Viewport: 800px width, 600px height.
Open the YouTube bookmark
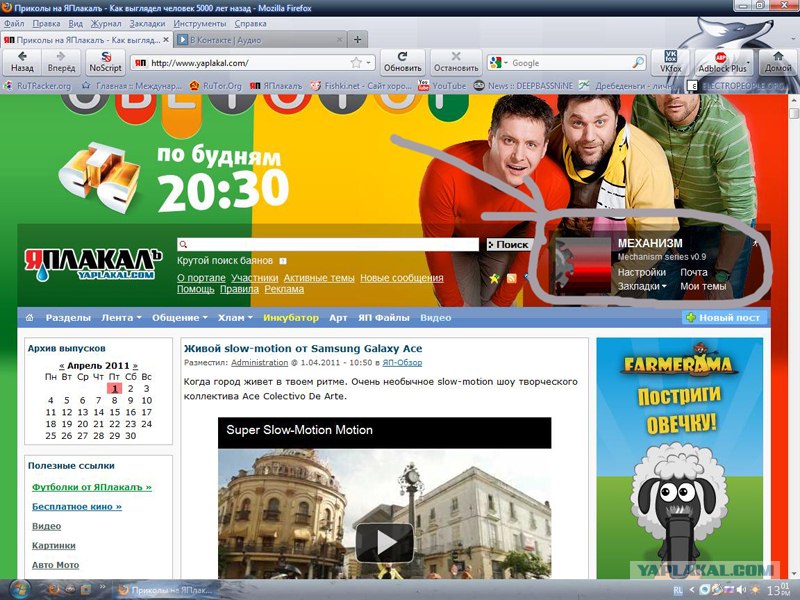(442, 86)
